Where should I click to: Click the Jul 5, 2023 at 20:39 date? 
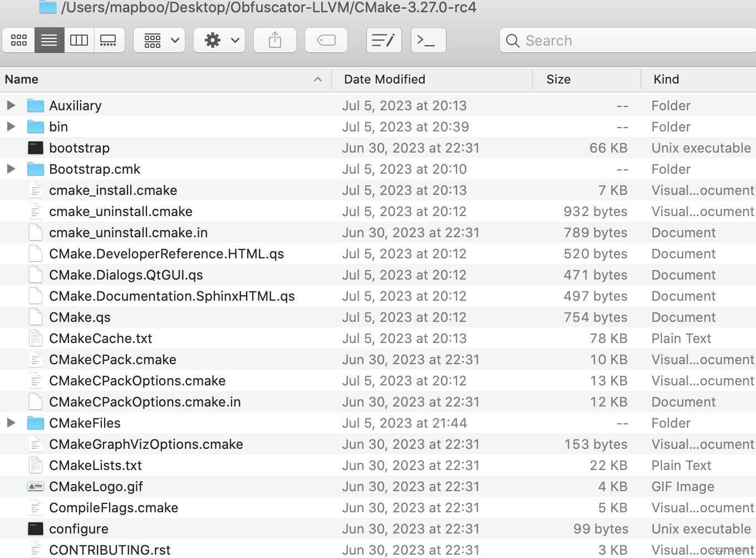(405, 126)
